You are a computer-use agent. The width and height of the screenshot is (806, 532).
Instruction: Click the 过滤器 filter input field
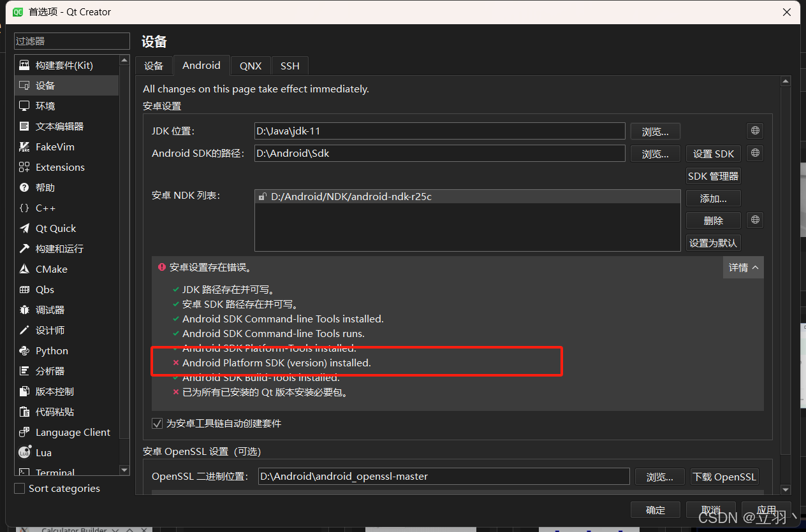coord(71,41)
